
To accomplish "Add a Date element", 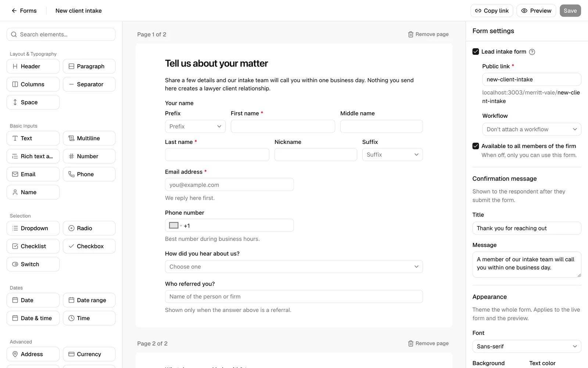I will coord(33,300).
